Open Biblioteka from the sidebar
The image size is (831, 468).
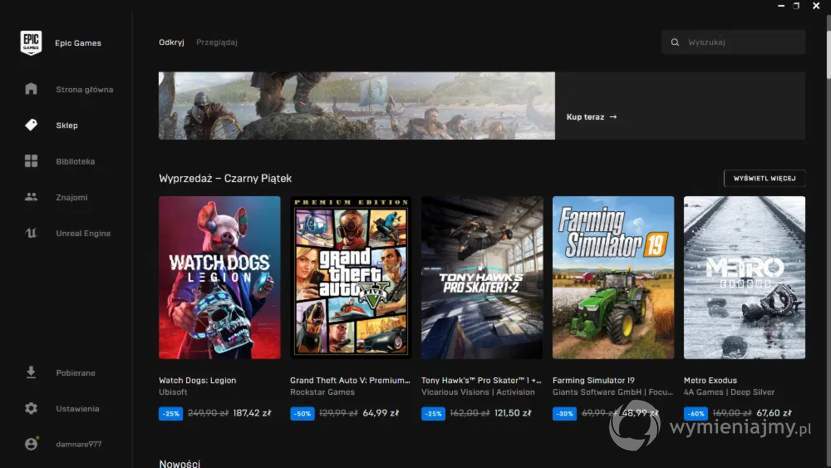coord(75,161)
